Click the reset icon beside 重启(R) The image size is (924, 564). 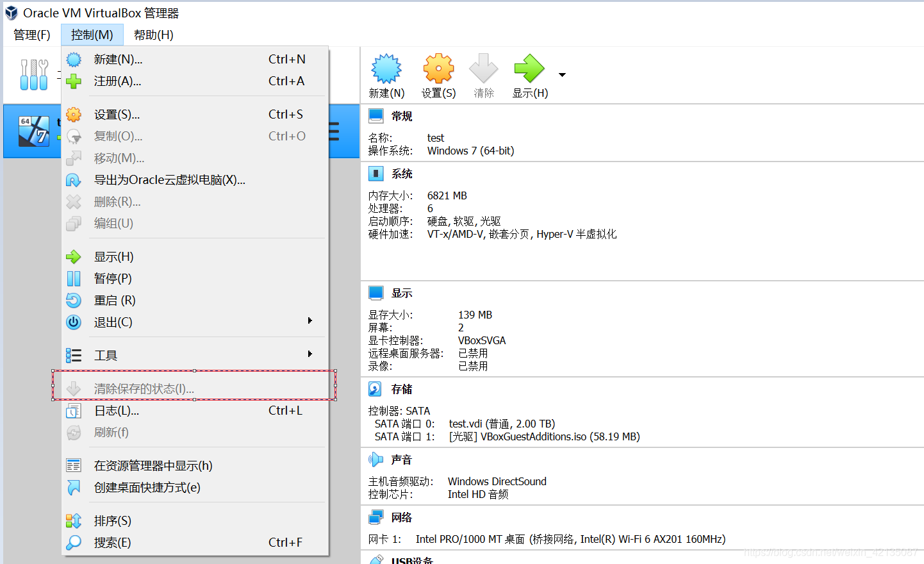74,301
